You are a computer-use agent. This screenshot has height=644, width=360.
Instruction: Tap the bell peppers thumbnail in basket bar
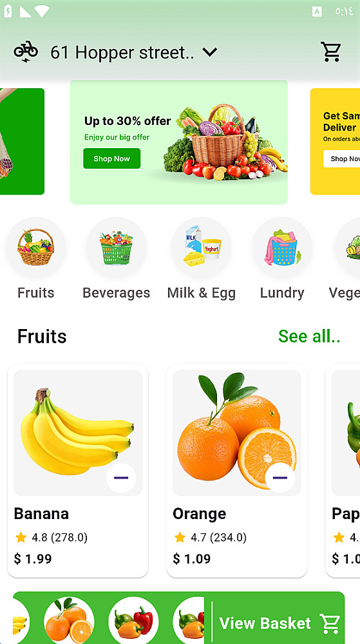pyautogui.click(x=133, y=622)
